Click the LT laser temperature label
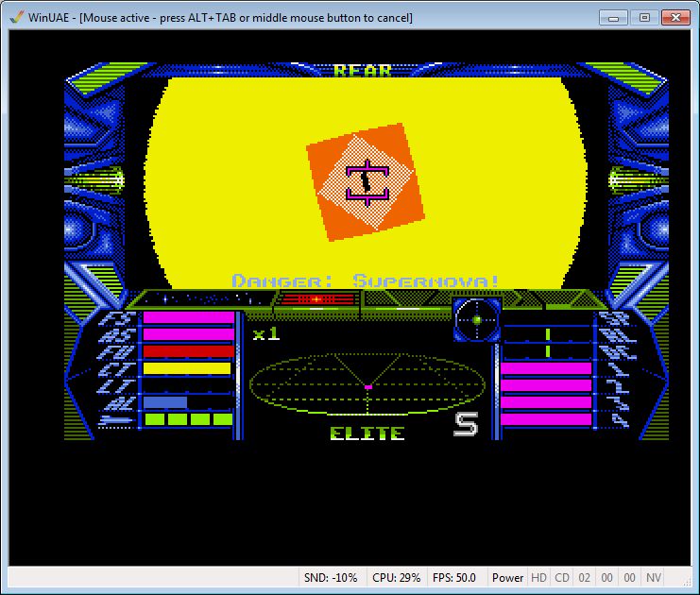This screenshot has height=595, width=700. [x=117, y=386]
